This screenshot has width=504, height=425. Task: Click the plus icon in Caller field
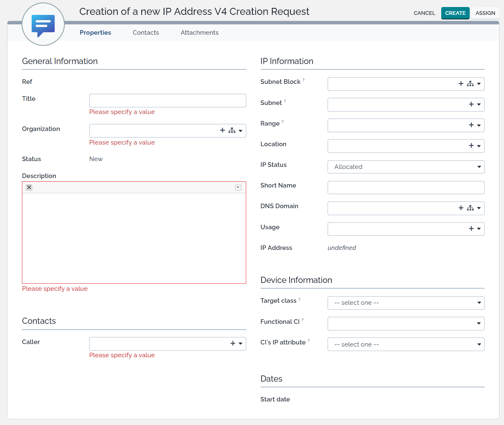[233, 344]
